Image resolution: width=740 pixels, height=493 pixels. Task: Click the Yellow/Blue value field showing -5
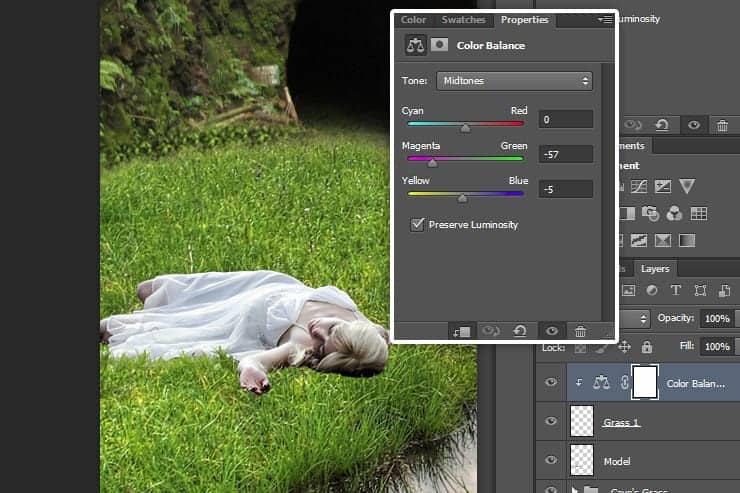click(x=565, y=189)
